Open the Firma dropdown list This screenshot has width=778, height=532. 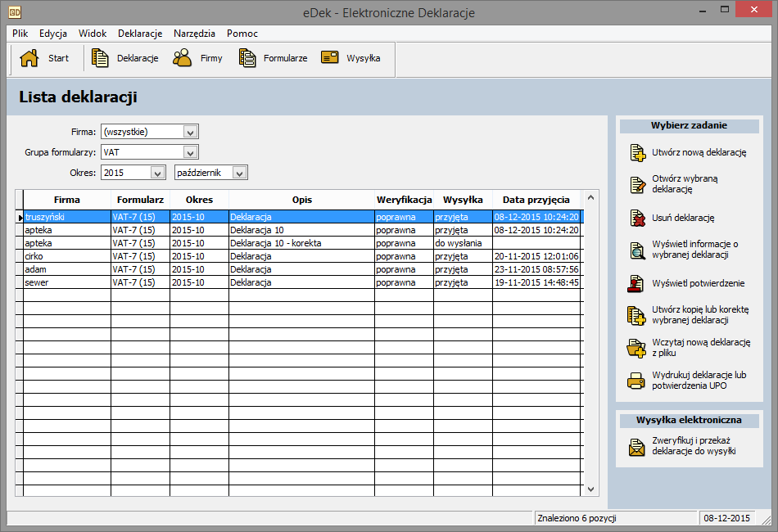[190, 132]
